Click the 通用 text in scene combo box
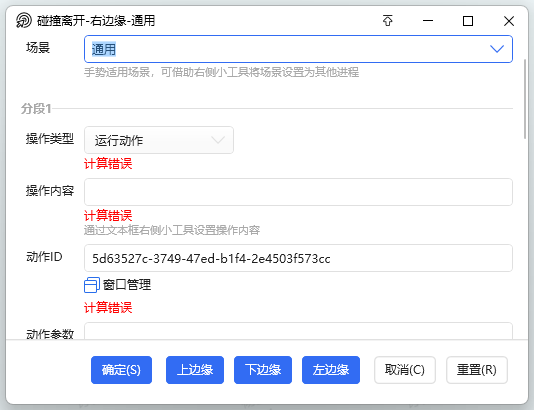Viewport: 534px width, 410px height. 104,49
